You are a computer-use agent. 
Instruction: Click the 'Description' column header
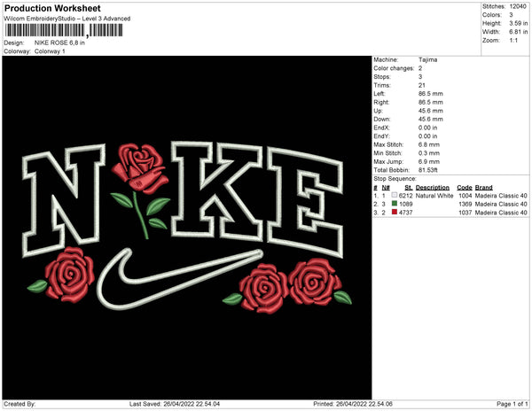click(x=433, y=188)
